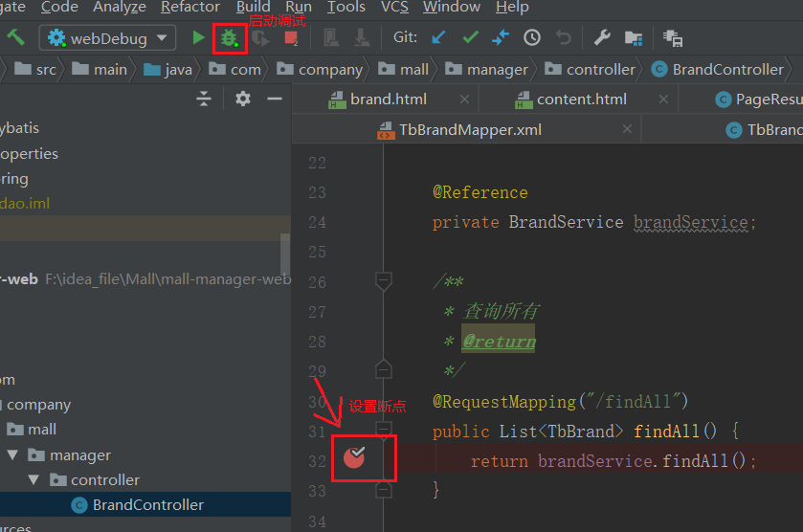Viewport: 803px width, 532px height.
Task: Click the java breadcrumb folder
Action: [x=168, y=69]
